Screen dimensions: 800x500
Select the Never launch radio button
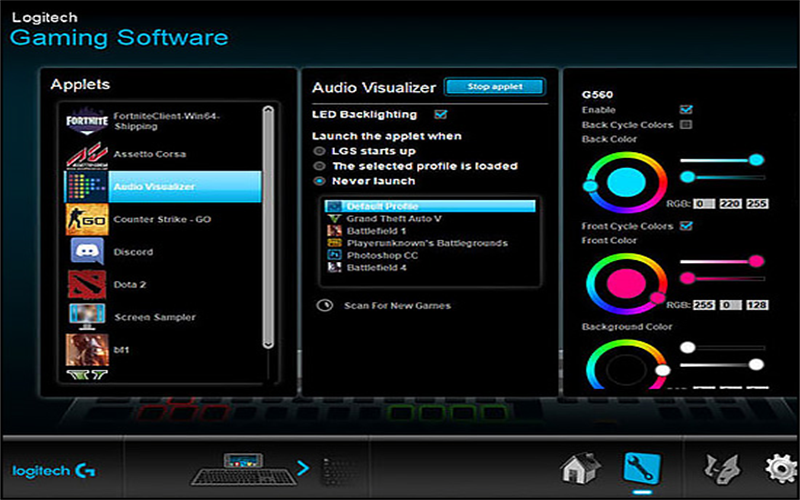pyautogui.click(x=319, y=181)
